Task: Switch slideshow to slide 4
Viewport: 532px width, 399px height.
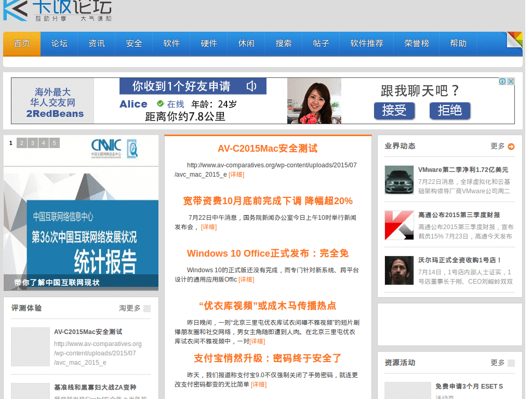Action: 44,143
